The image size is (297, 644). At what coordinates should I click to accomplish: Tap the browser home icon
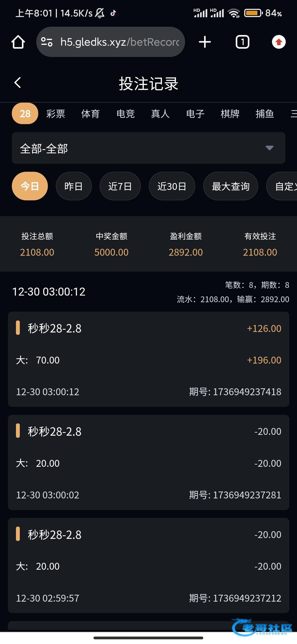[18, 42]
